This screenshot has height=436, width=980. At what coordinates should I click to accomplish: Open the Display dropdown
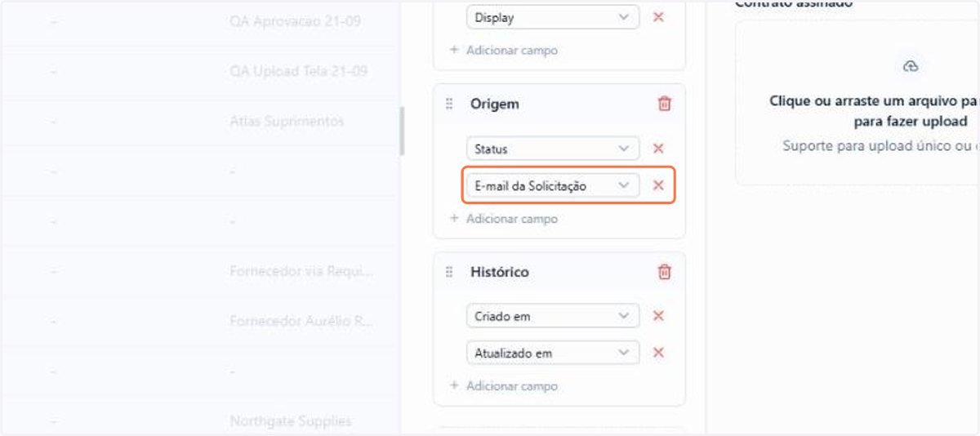[x=553, y=17]
